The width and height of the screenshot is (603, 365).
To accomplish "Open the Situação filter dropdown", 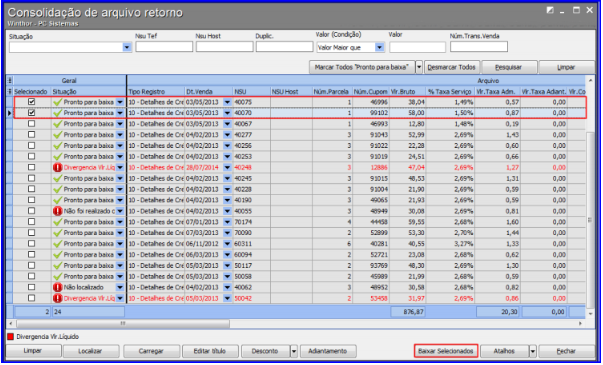I will 127,47.
